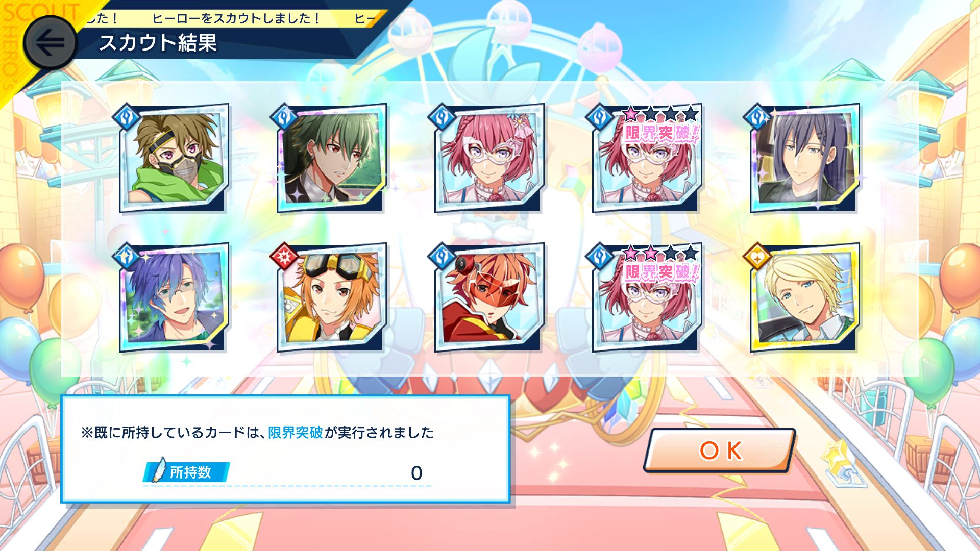
Task: Tap the スカウト結果 title header
Action: 158,43
